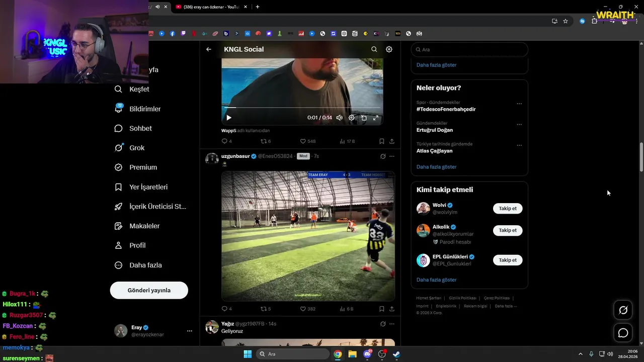
Task: Reply to the post above uzgunbasur's post
Action: 226,141
